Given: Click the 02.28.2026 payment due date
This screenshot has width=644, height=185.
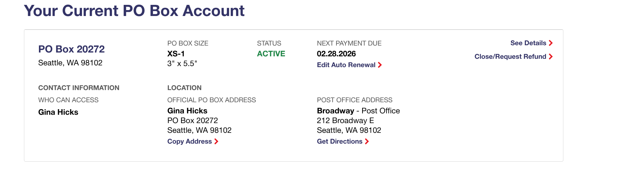Looking at the screenshot, I should [336, 54].
